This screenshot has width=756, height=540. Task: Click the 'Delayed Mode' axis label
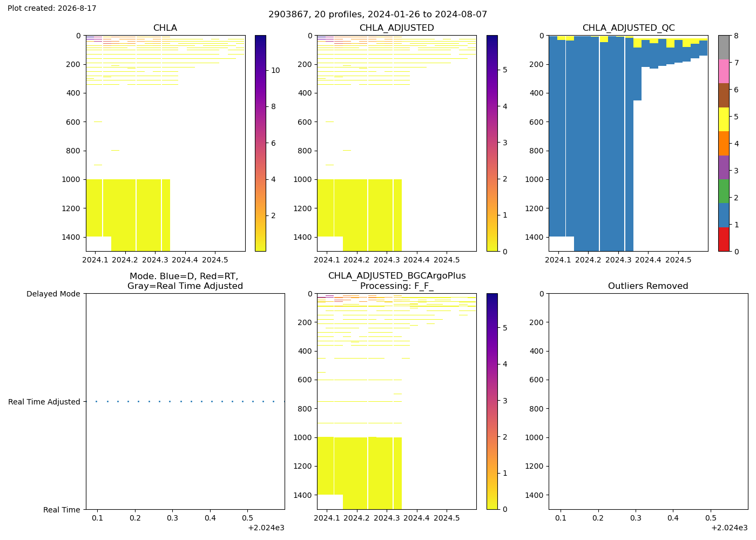click(53, 294)
